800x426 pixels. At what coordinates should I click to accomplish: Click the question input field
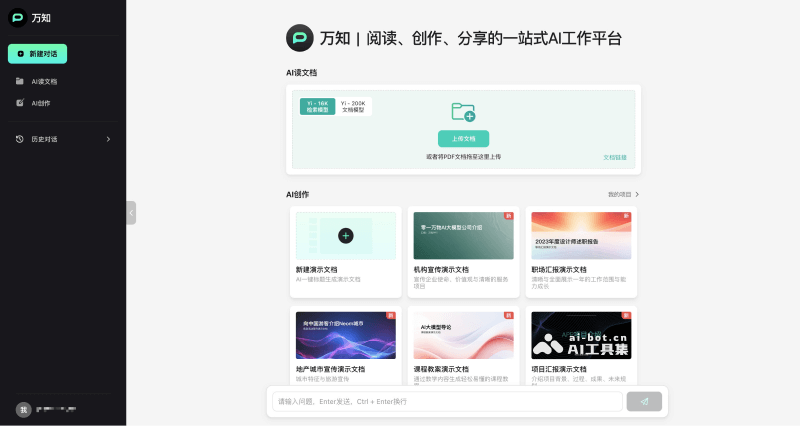[448, 401]
